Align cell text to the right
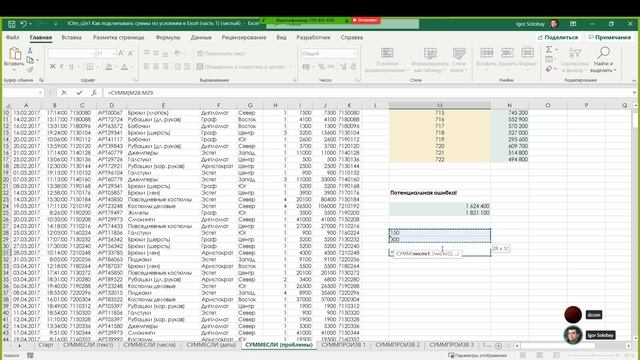Image resolution: width=640 pixels, height=360 pixels. click(x=165, y=67)
